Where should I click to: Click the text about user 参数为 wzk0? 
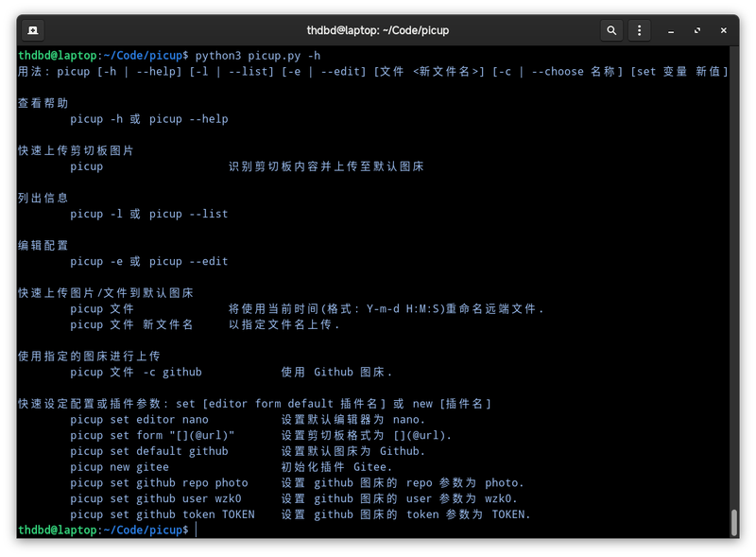[x=399, y=498]
